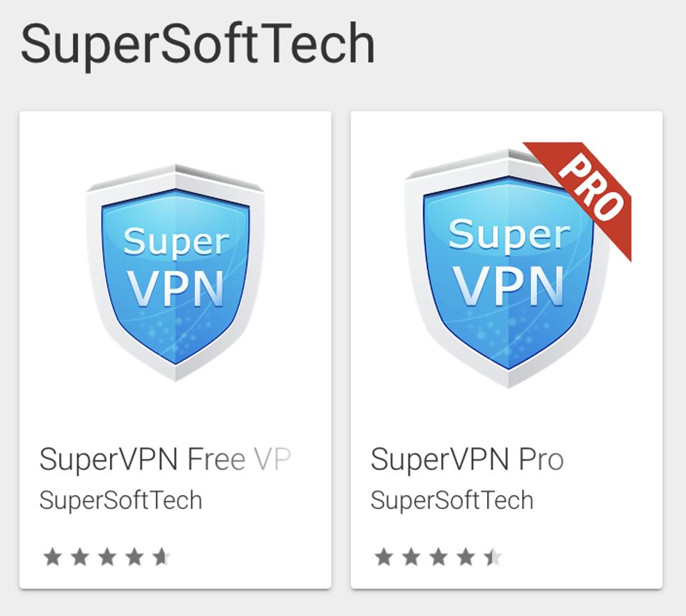
Task: Tap SuperSoftTech developer name under SuperVPN Pro
Action: [452, 500]
